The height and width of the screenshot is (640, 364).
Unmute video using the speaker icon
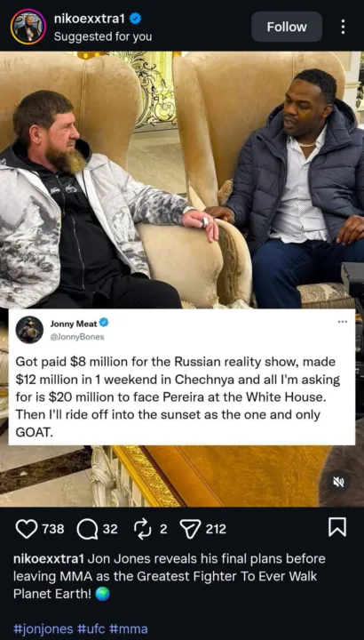pyautogui.click(x=338, y=483)
